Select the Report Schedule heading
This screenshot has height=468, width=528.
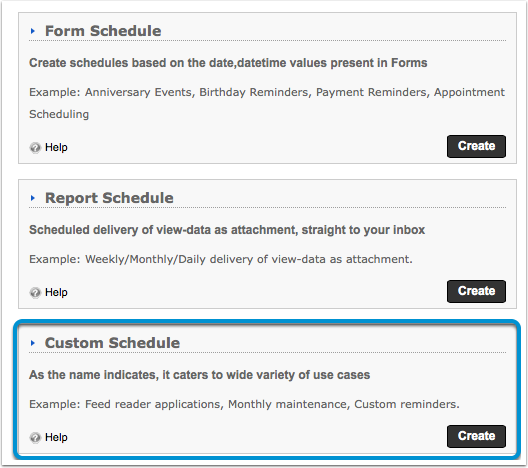coord(109,198)
